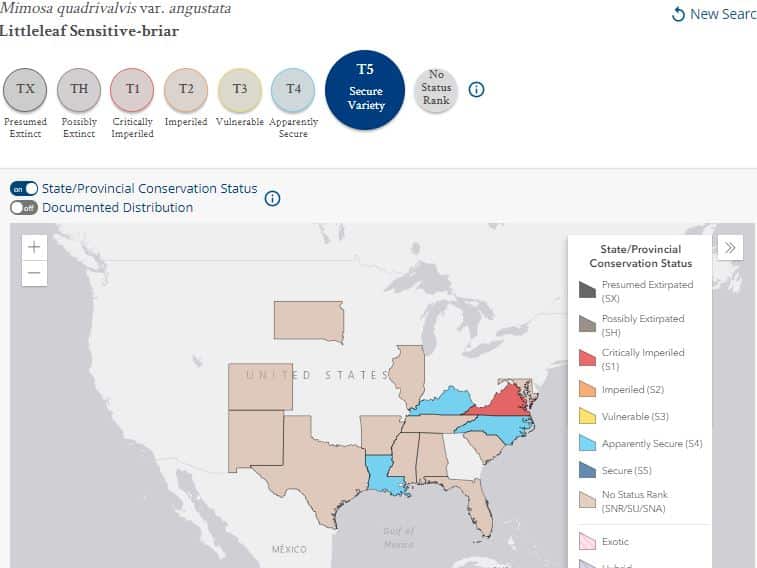Click New Mexico on the map

click(255, 439)
